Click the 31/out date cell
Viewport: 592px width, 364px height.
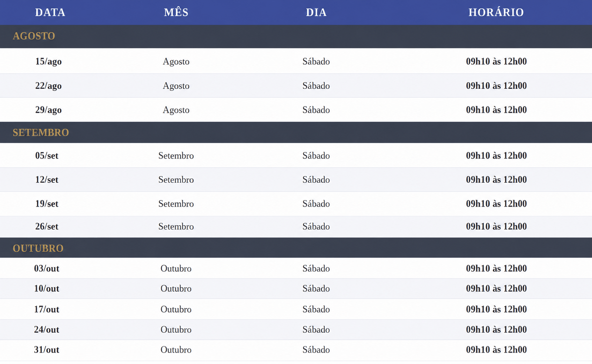(x=47, y=350)
